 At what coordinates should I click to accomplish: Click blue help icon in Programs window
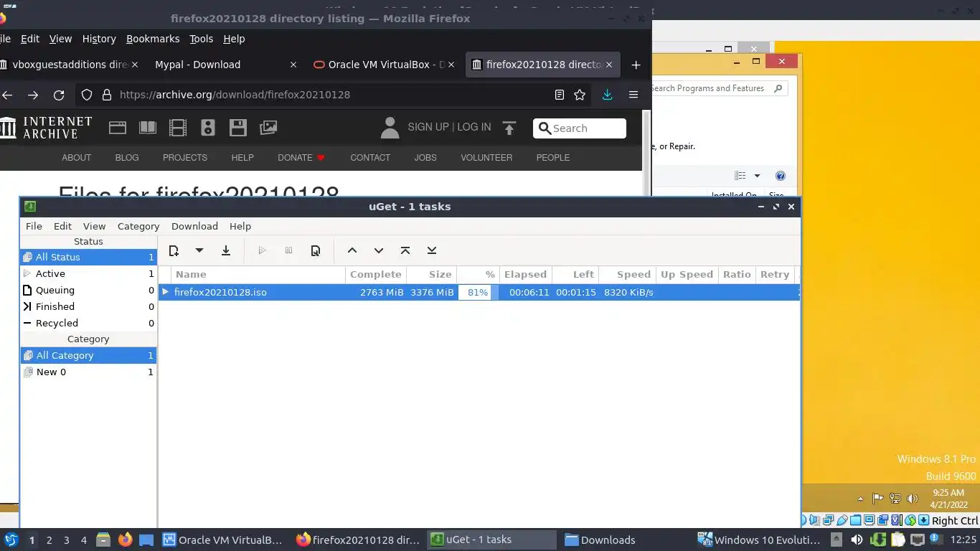tap(781, 176)
